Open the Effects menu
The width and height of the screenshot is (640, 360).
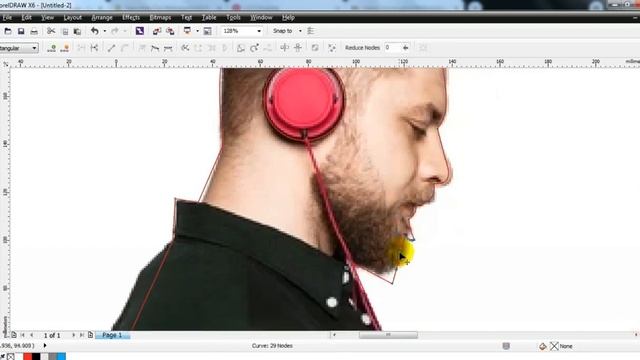(x=131, y=18)
